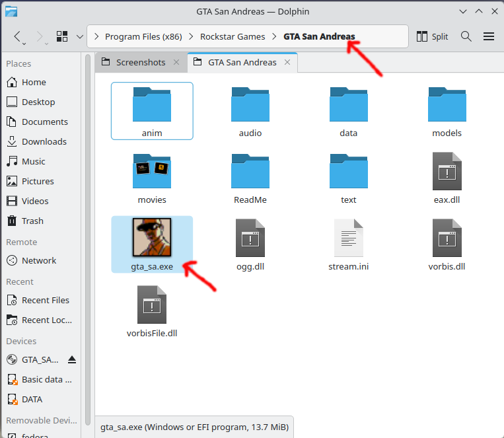The width and height of the screenshot is (504, 438).
Task: Select the eax.dll file
Action: [x=447, y=178]
